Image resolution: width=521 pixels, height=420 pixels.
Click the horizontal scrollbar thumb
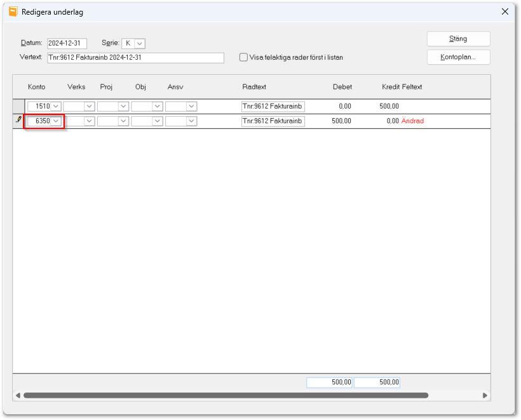coord(226,395)
